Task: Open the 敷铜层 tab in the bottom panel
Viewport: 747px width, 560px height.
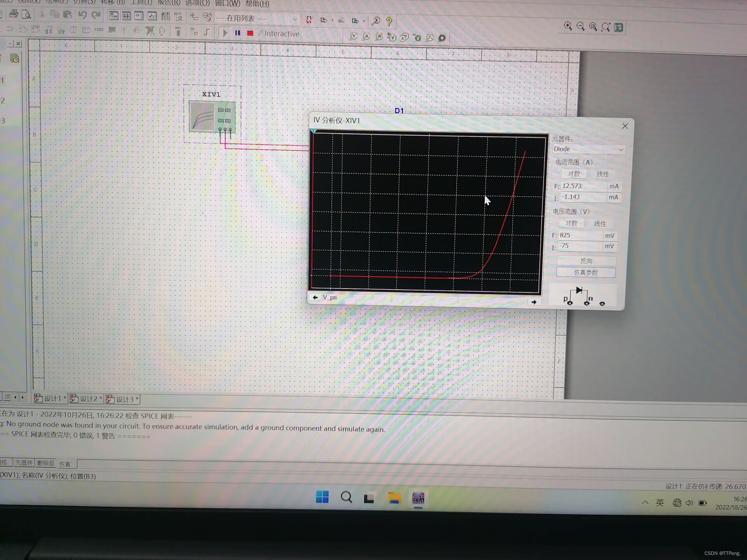Action: [x=46, y=463]
